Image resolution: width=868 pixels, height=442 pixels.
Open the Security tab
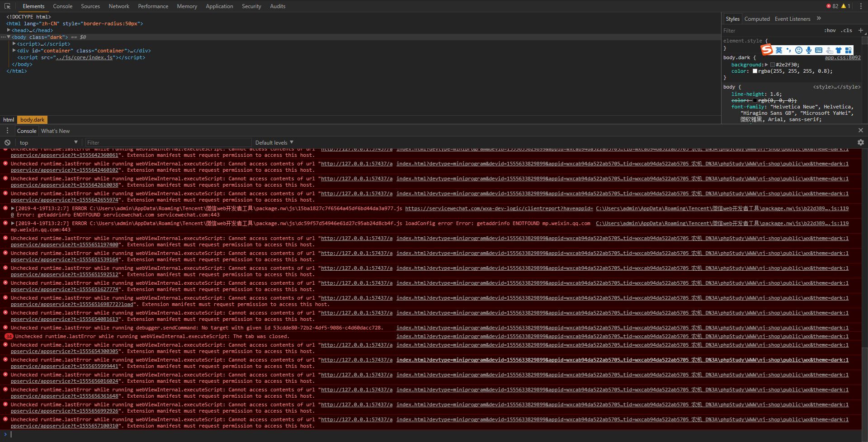pyautogui.click(x=251, y=6)
